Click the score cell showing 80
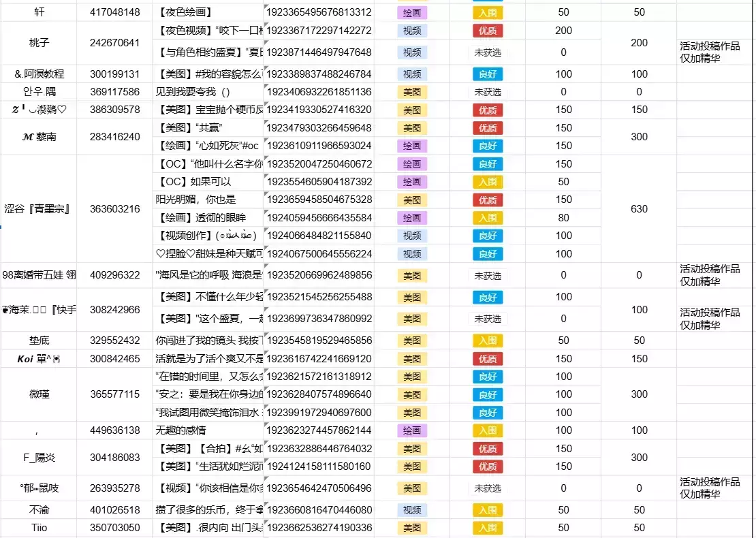The height and width of the screenshot is (538, 756). point(563,218)
